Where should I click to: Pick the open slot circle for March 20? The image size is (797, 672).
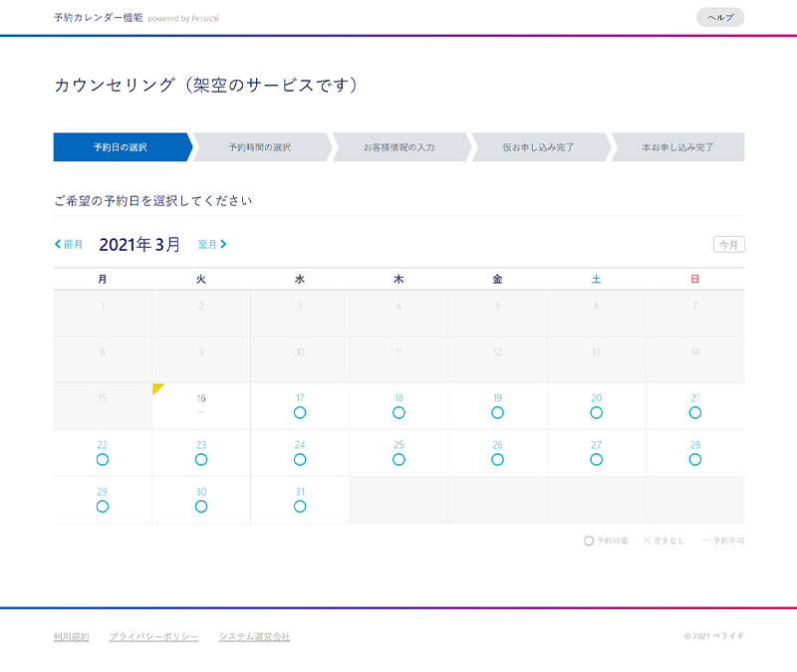point(596,412)
